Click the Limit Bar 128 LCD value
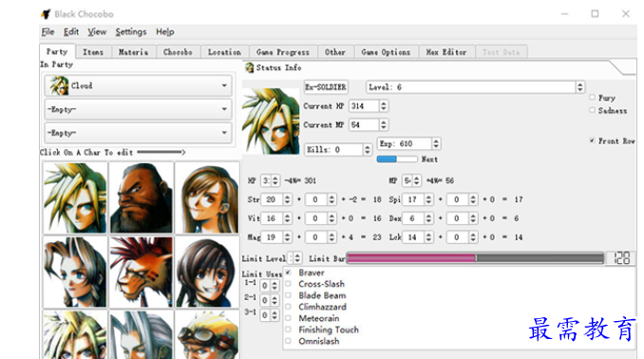644x359 pixels. tap(621, 258)
